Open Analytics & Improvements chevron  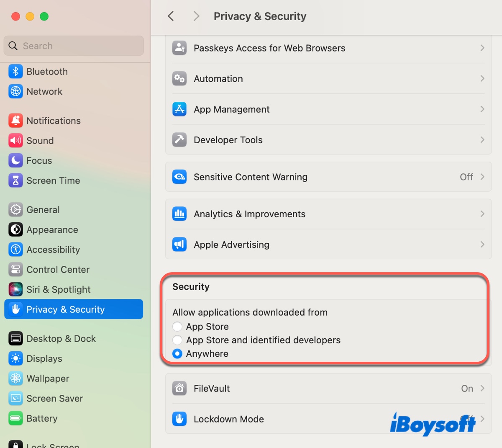pos(482,214)
